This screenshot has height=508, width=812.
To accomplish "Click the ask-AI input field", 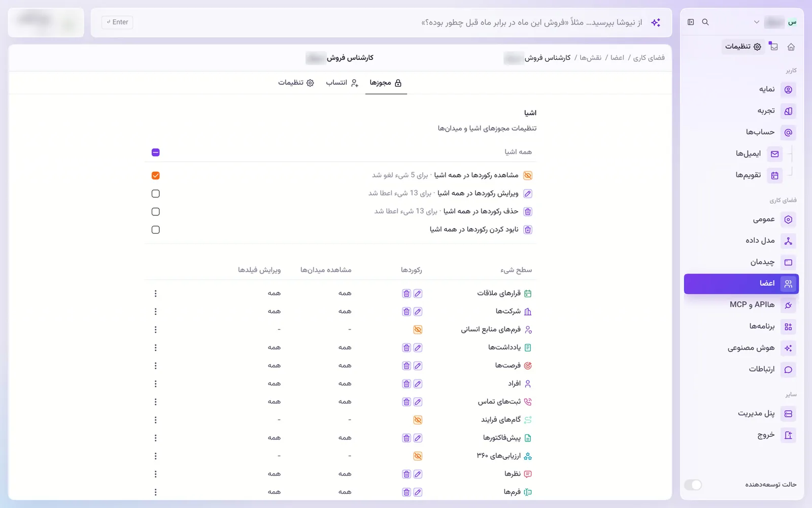I will (381, 22).
